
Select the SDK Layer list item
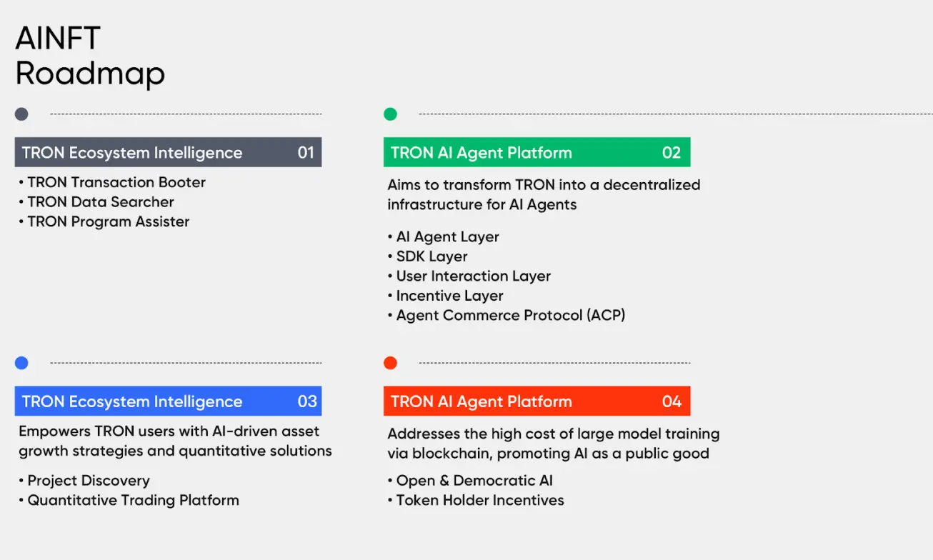point(431,256)
